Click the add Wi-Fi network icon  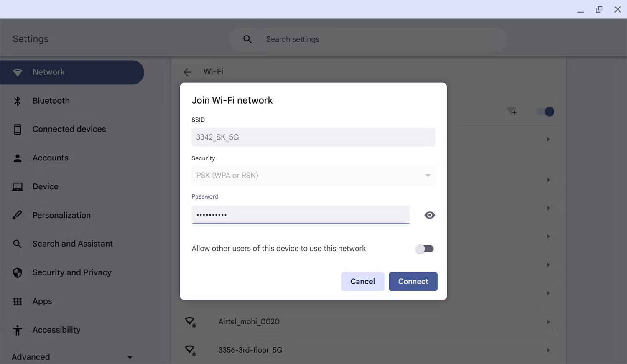point(512,111)
